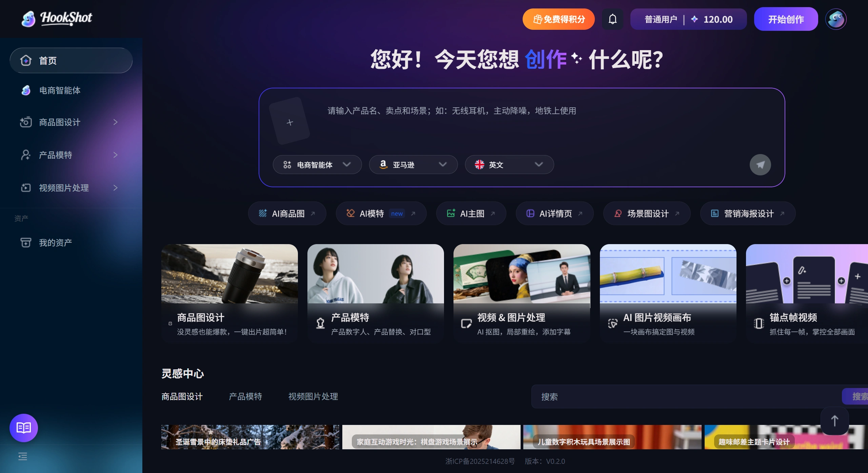Expand the 电商智能体 dropdown in prompt bar
This screenshot has height=473, width=868.
tap(347, 165)
